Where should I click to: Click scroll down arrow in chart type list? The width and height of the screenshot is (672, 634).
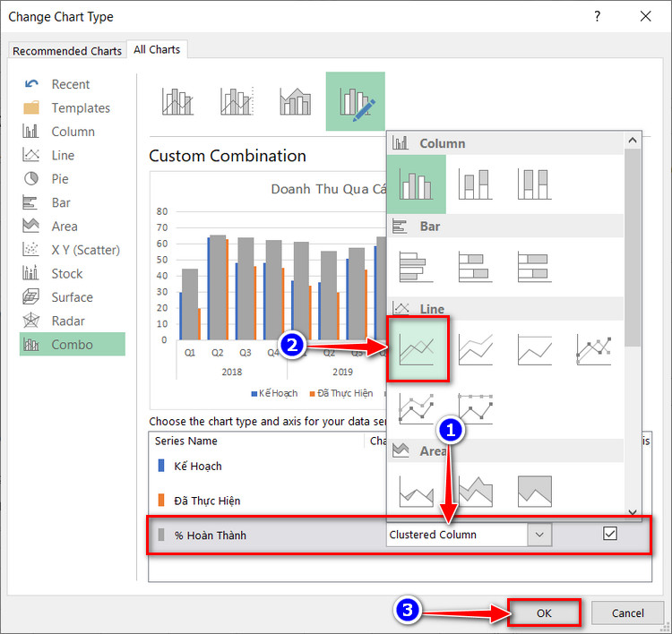click(x=633, y=512)
